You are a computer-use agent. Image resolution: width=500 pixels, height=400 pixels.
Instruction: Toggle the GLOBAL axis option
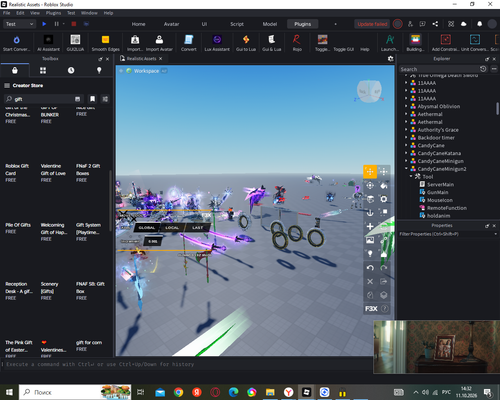click(147, 228)
